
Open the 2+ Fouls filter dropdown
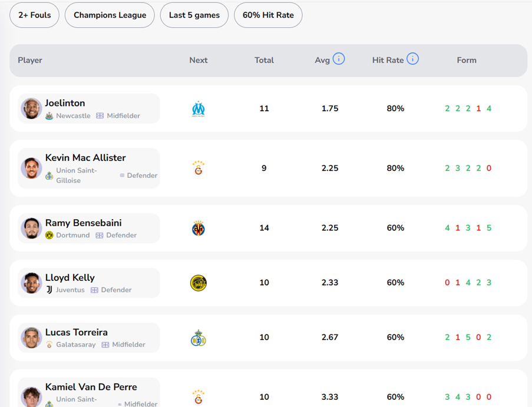pyautogui.click(x=35, y=15)
